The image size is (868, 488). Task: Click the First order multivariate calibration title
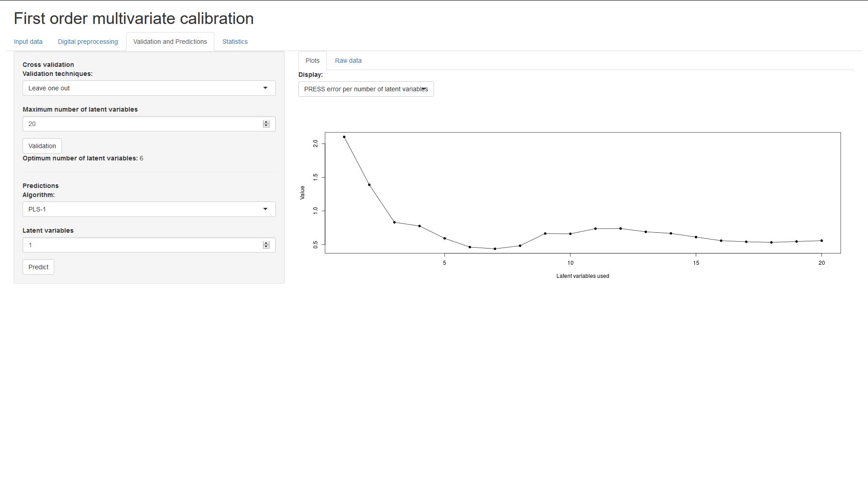pos(134,19)
